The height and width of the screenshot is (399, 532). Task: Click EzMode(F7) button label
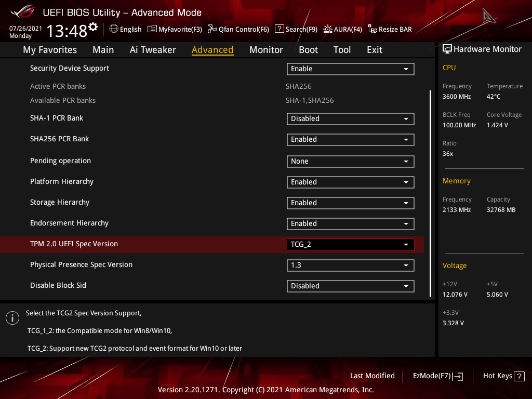pos(432,376)
